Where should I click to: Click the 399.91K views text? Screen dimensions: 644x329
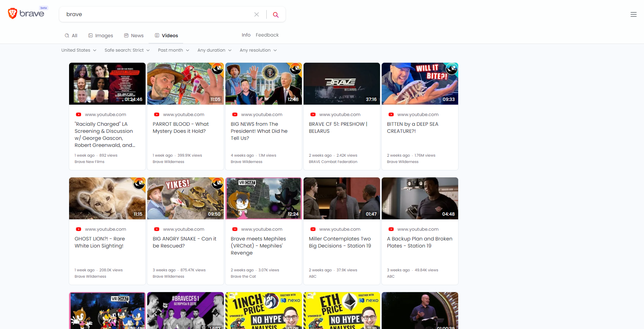(190, 155)
